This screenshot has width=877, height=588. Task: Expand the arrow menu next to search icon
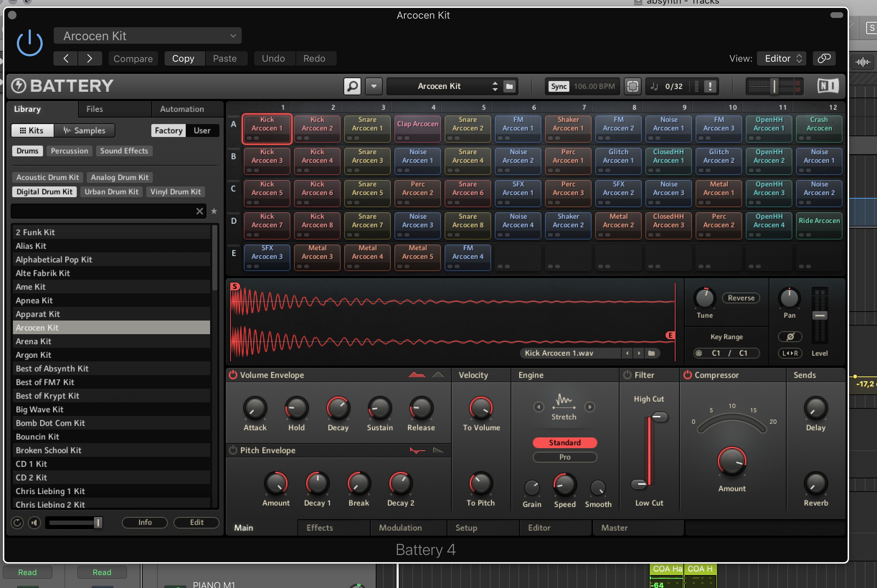pos(374,86)
